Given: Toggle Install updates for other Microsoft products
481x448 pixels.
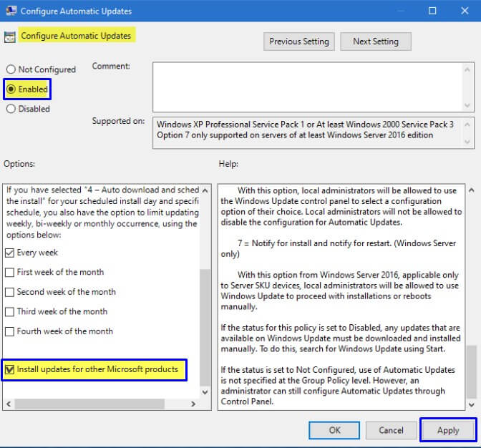Looking at the screenshot, I should point(9,369).
